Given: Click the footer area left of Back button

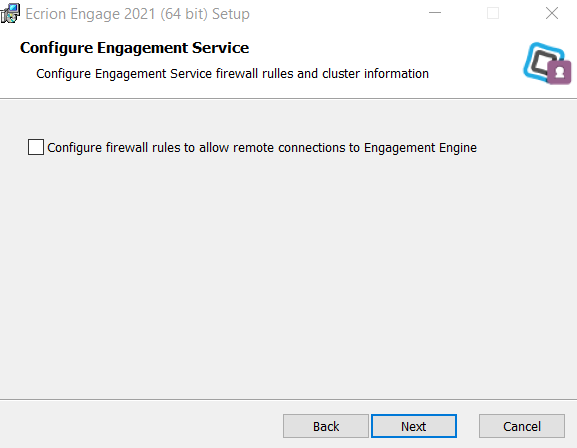Looking at the screenshot, I should 140,425.
